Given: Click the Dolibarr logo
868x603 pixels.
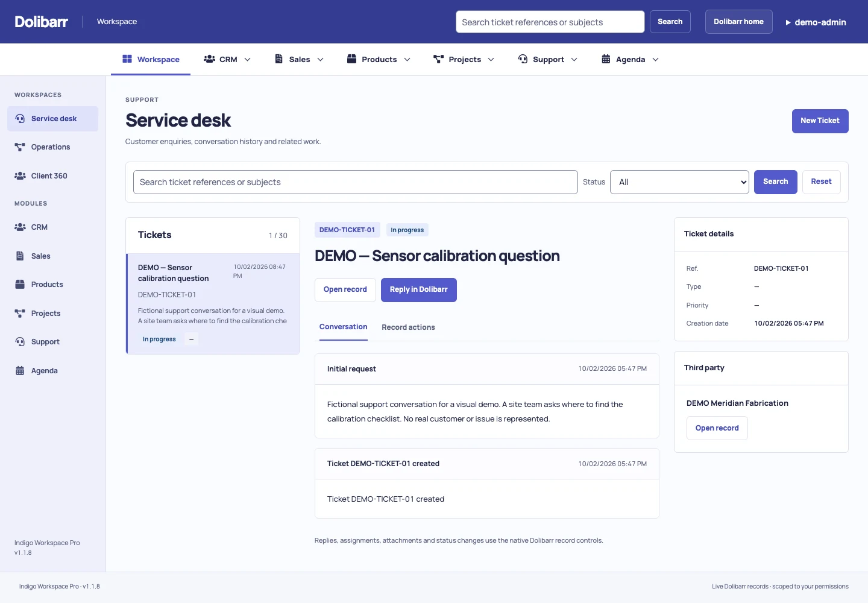Looking at the screenshot, I should [42, 22].
